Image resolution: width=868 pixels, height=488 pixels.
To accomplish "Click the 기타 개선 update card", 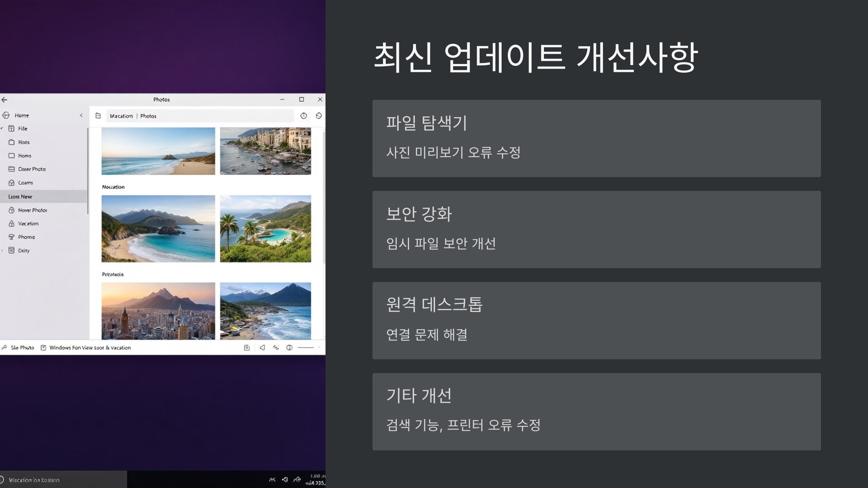I will pos(597,410).
